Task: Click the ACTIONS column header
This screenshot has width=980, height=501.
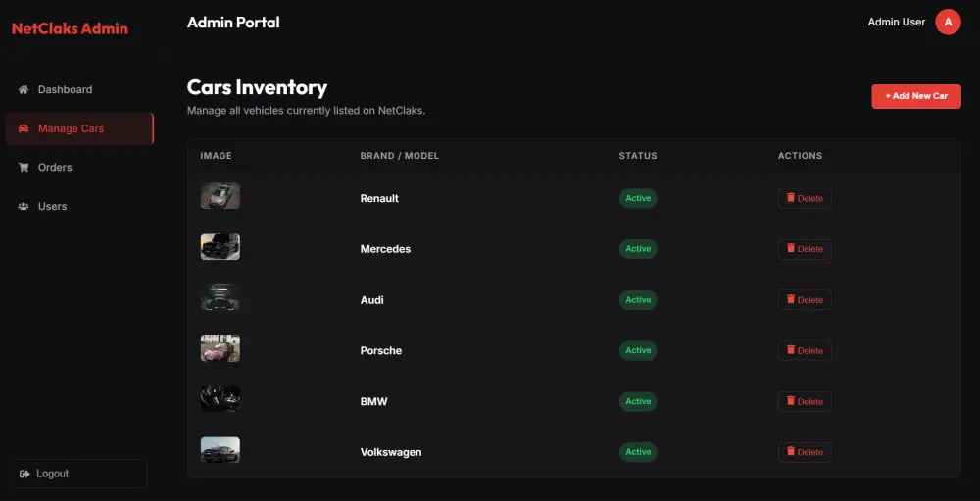Action: (800, 156)
